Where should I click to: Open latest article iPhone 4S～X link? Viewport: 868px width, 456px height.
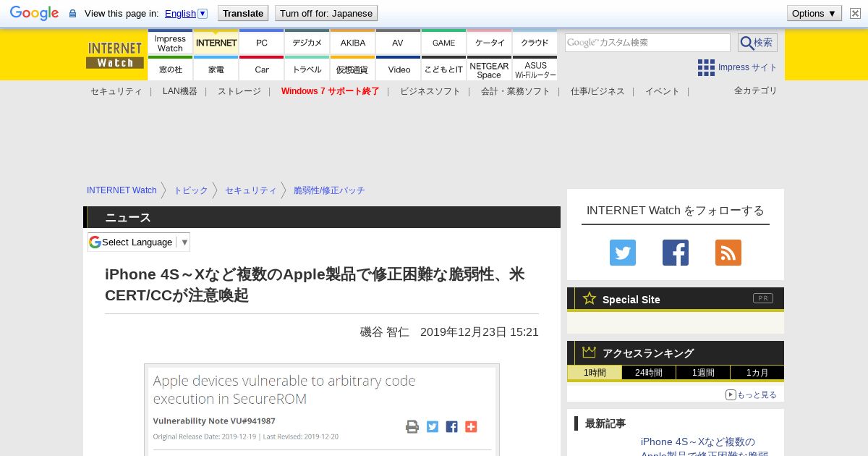[704, 448]
